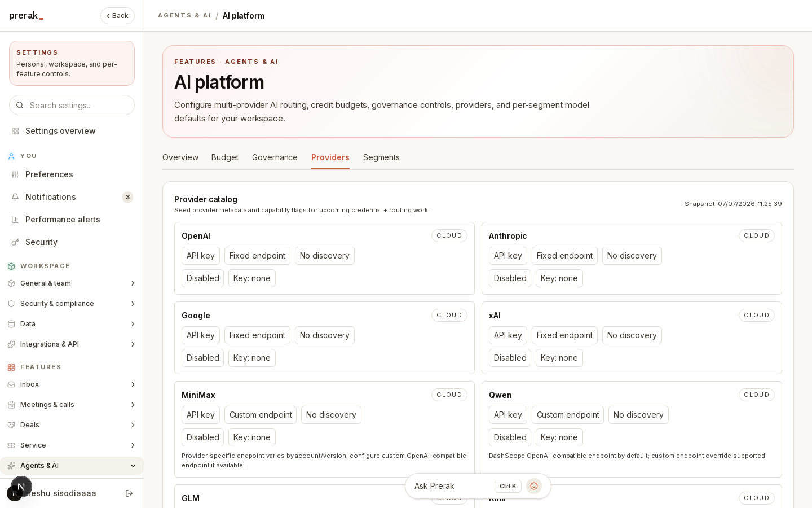Click Fixed endpoint chip on OpenAI card
Image resolution: width=812 pixels, height=508 pixels.
(x=257, y=256)
